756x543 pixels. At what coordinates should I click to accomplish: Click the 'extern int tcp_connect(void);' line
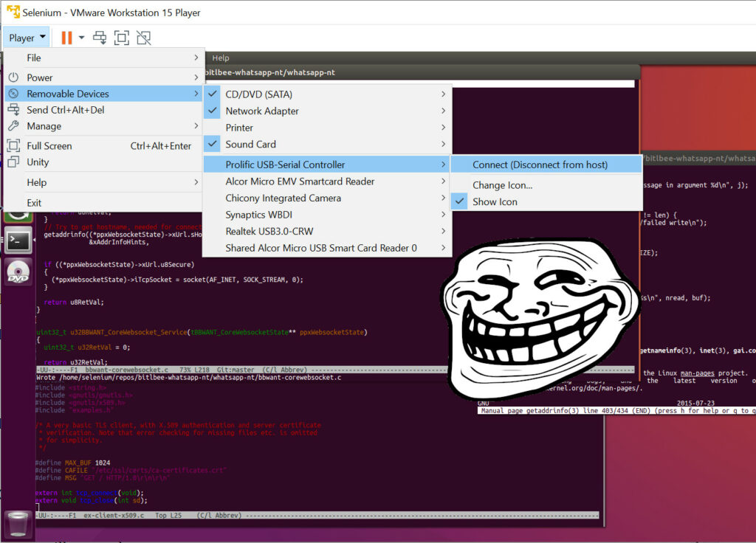(x=89, y=493)
